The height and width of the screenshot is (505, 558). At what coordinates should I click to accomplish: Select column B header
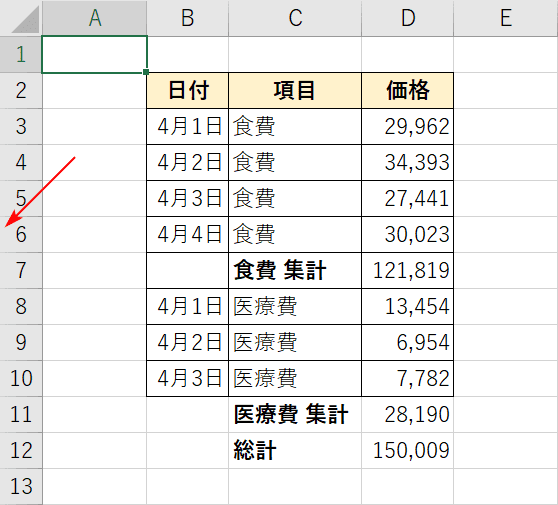(x=188, y=18)
